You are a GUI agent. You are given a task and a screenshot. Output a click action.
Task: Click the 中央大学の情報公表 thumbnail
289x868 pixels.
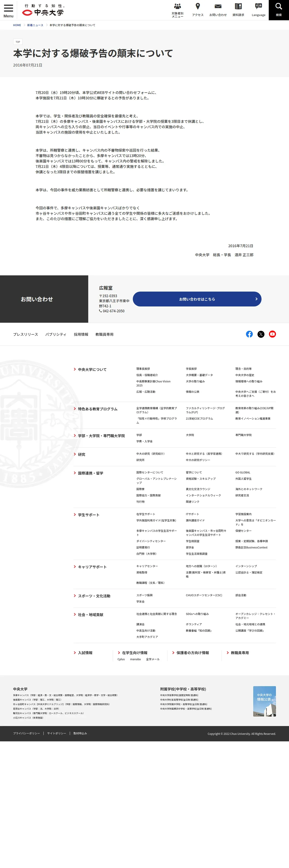click(264, 701)
